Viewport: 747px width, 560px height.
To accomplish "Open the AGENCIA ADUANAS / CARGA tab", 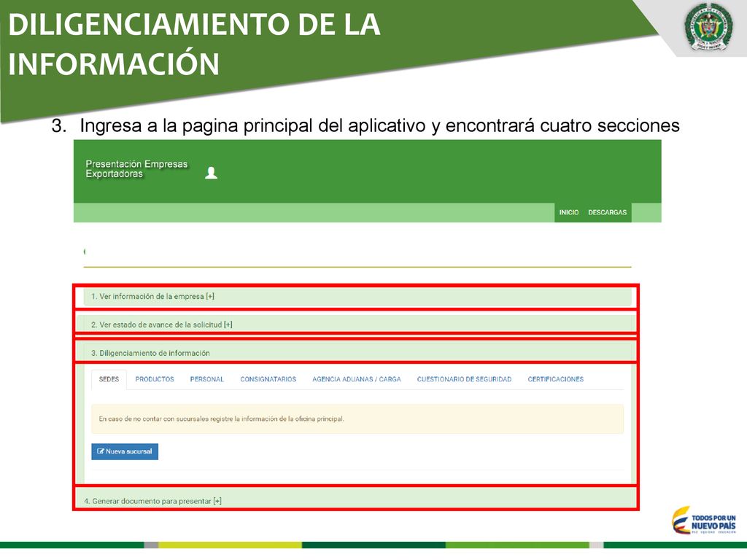I will pyautogui.click(x=356, y=379).
